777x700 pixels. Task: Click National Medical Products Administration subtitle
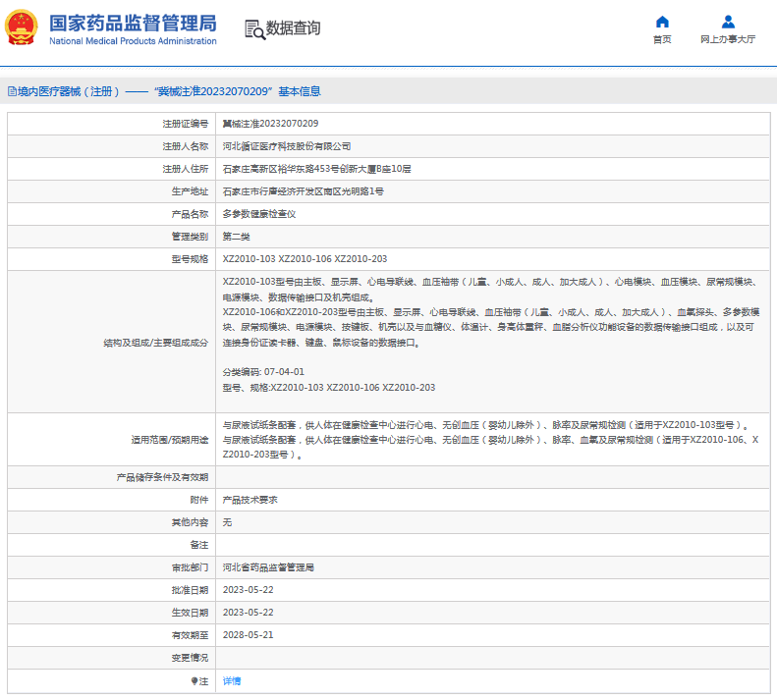pyautogui.click(x=133, y=41)
